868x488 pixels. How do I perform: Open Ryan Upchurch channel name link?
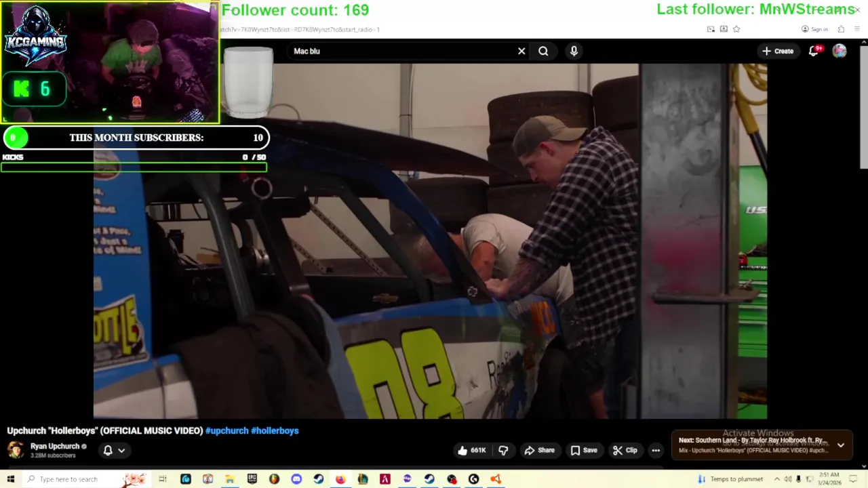55,446
